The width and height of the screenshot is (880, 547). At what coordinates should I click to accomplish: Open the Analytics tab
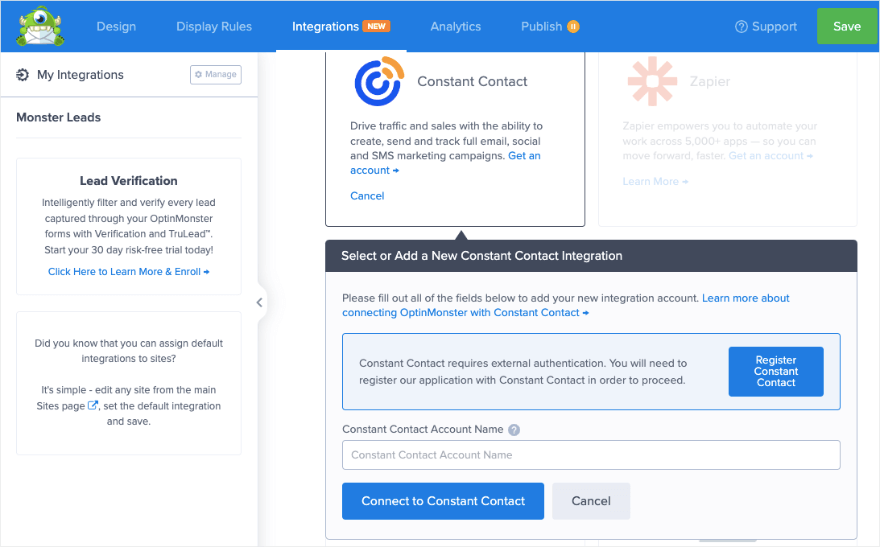click(456, 26)
